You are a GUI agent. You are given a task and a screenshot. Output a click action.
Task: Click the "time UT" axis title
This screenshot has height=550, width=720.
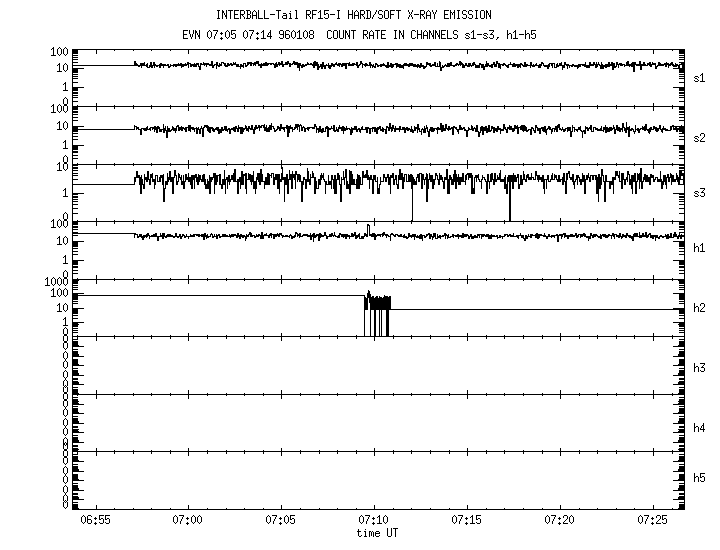click(377, 533)
